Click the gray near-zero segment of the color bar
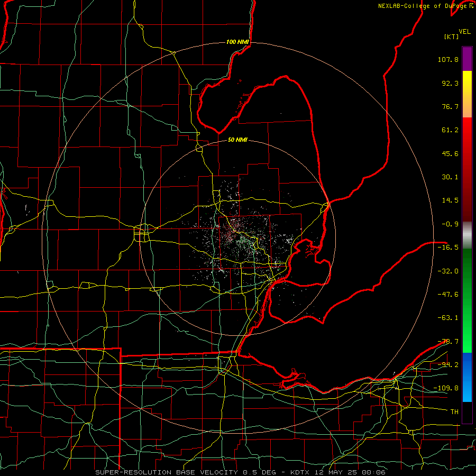Image resolution: width=476 pixels, height=476 pixels. tap(467, 235)
